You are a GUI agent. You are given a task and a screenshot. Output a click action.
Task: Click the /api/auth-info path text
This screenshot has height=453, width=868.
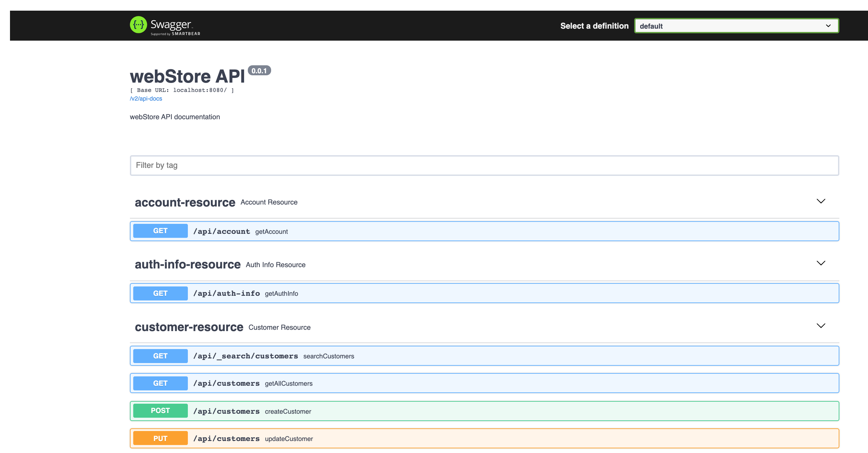[x=226, y=293]
